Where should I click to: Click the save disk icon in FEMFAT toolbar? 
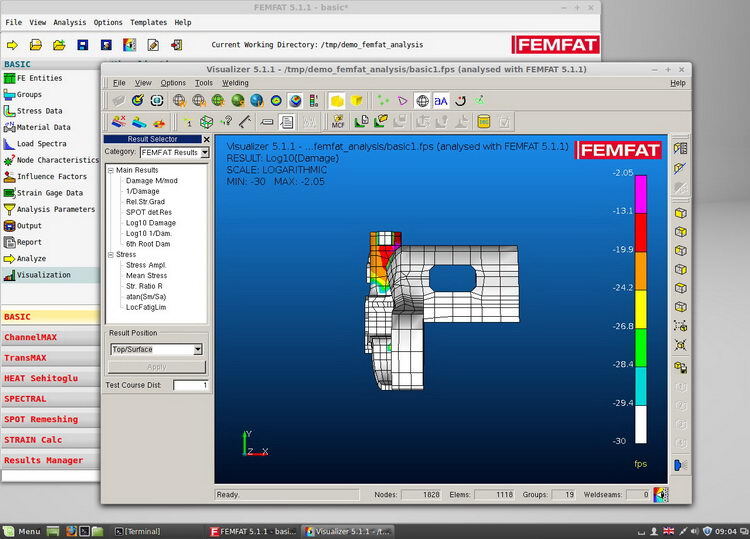pos(82,45)
